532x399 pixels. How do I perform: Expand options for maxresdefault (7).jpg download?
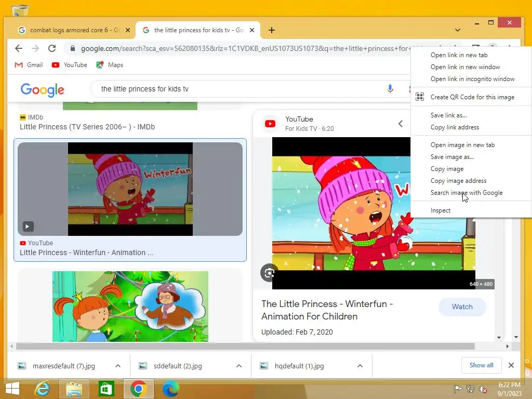pyautogui.click(x=118, y=366)
